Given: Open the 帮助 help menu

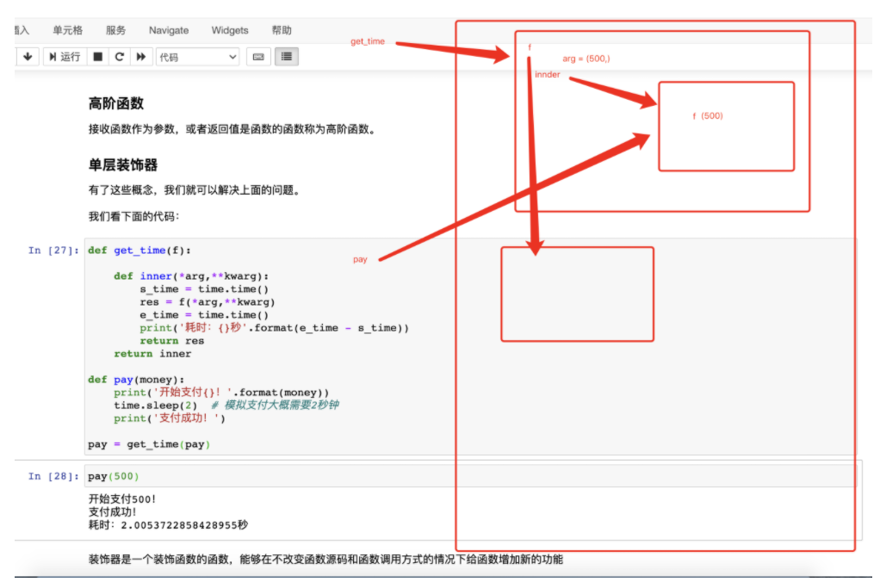Looking at the screenshot, I should click(282, 30).
